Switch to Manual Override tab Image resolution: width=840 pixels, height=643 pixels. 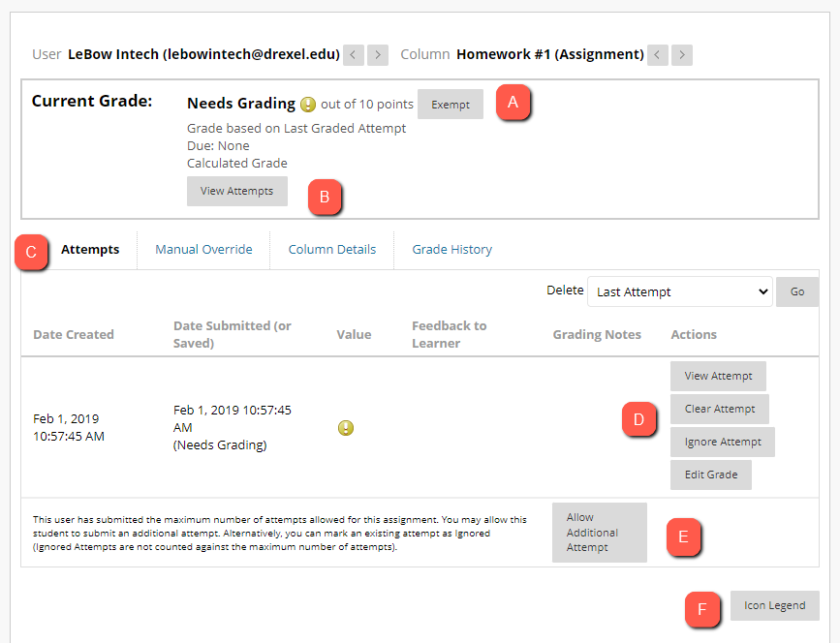click(x=203, y=250)
